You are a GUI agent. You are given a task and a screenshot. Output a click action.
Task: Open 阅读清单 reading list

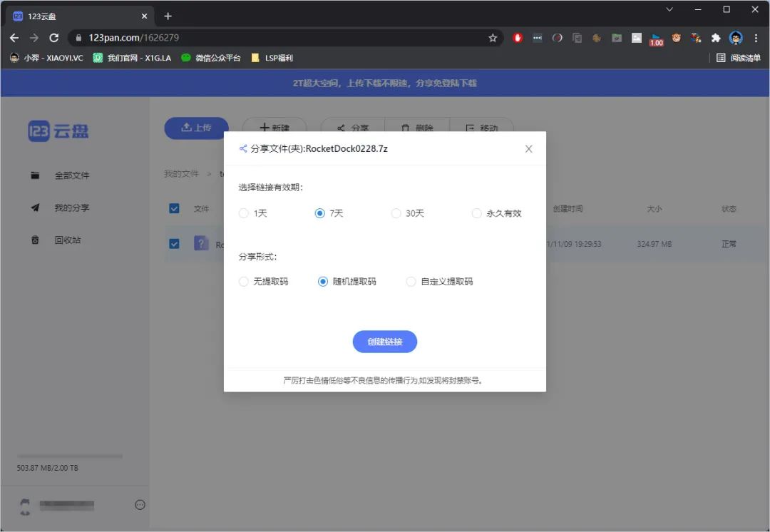(739, 58)
